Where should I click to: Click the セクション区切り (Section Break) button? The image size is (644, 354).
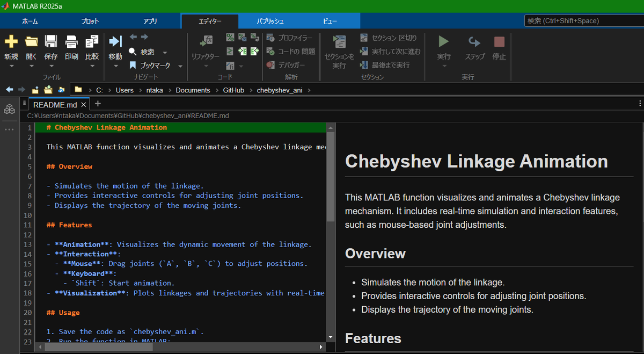pyautogui.click(x=389, y=38)
